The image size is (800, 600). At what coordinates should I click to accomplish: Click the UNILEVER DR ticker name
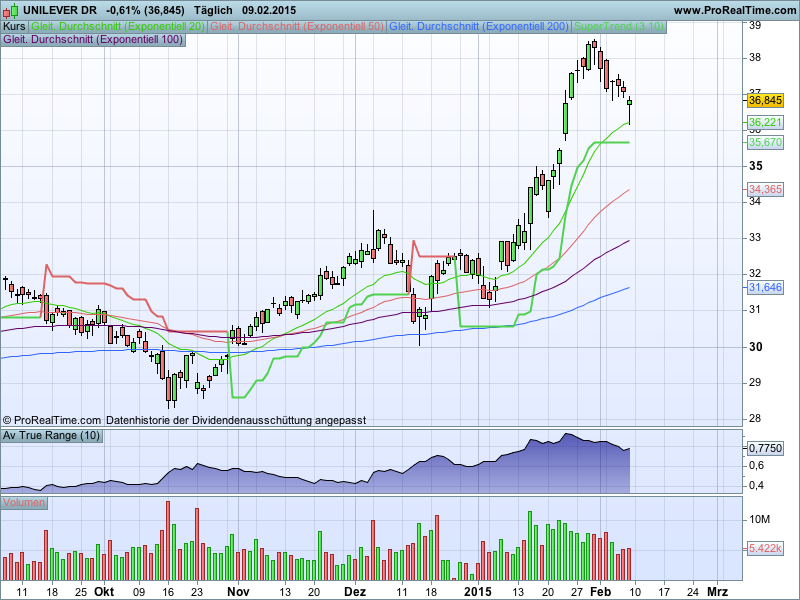(60, 10)
